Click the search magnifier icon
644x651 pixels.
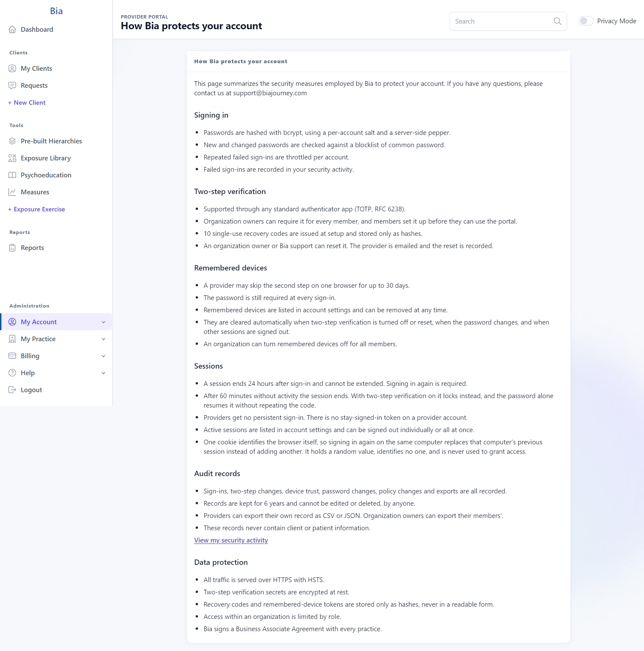[x=558, y=21]
